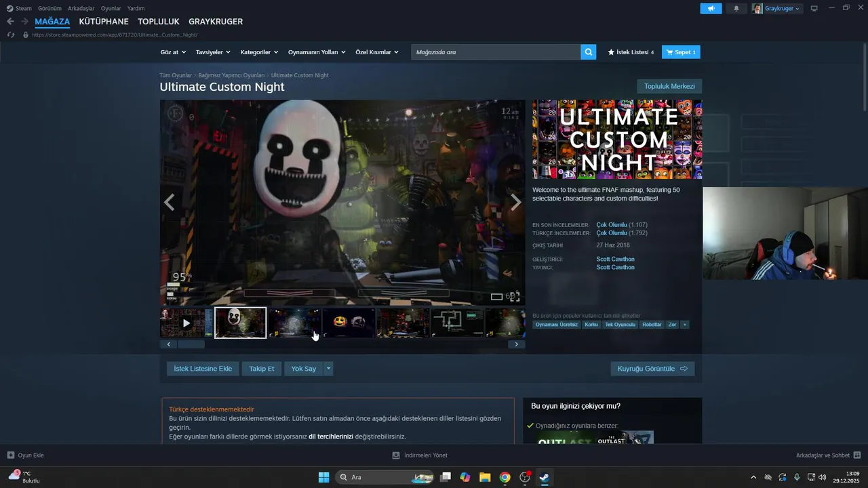The height and width of the screenshot is (488, 868).
Task: Open File Explorer from the taskbar
Action: coord(485,477)
